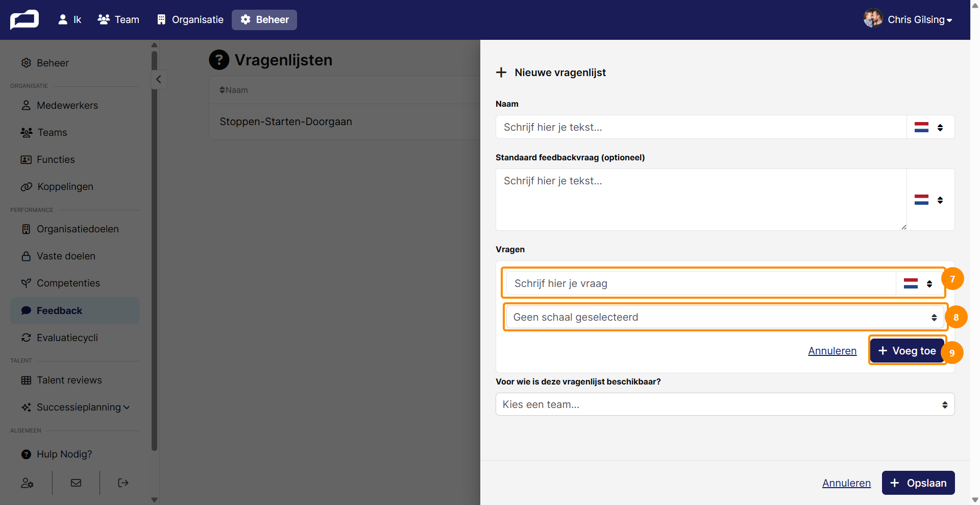This screenshot has height=505, width=980.
Task: Click the Voeg toe button
Action: click(x=907, y=351)
